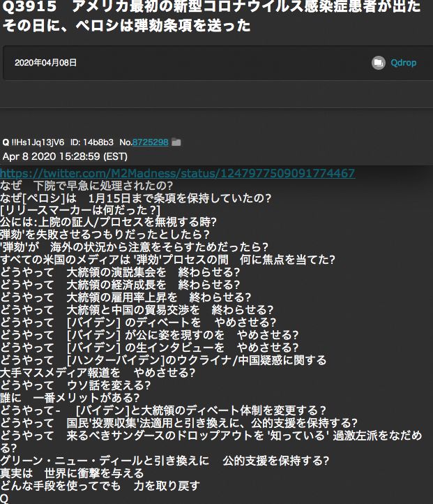Click the line 弾劾'を失敗させるつもりだったとしたら?

click(105, 235)
